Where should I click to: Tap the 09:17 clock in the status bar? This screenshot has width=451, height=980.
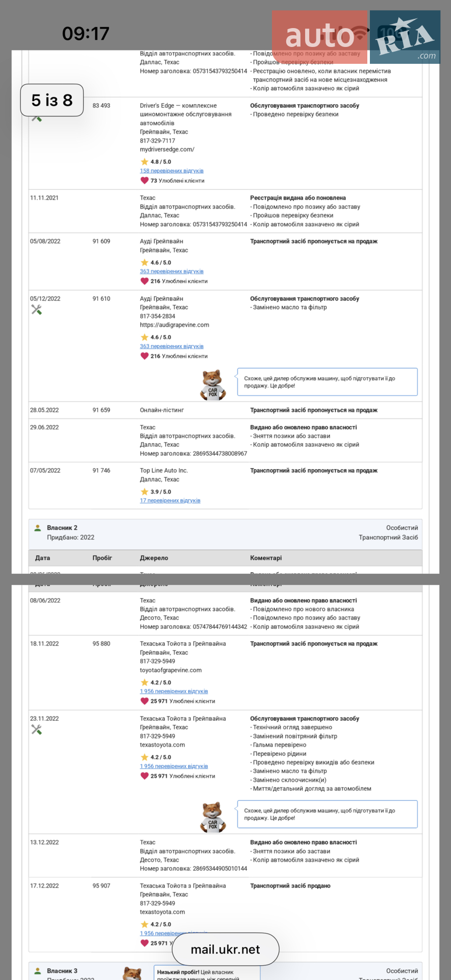[86, 34]
